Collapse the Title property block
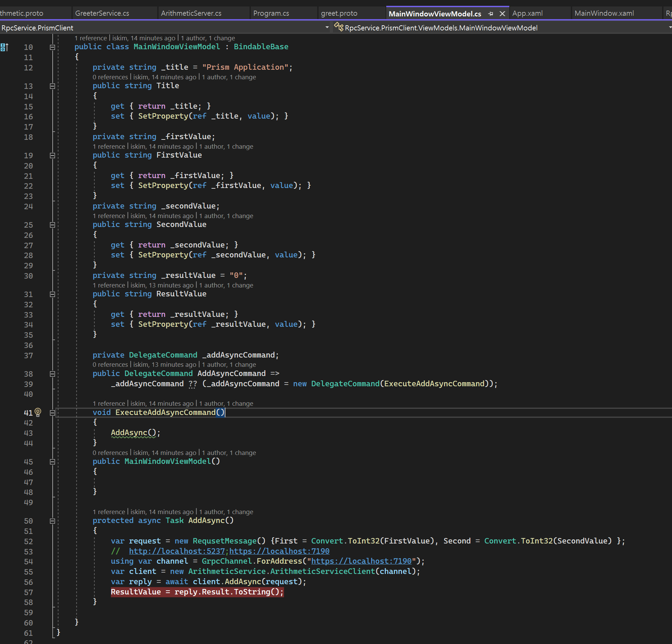 pyautogui.click(x=52, y=86)
